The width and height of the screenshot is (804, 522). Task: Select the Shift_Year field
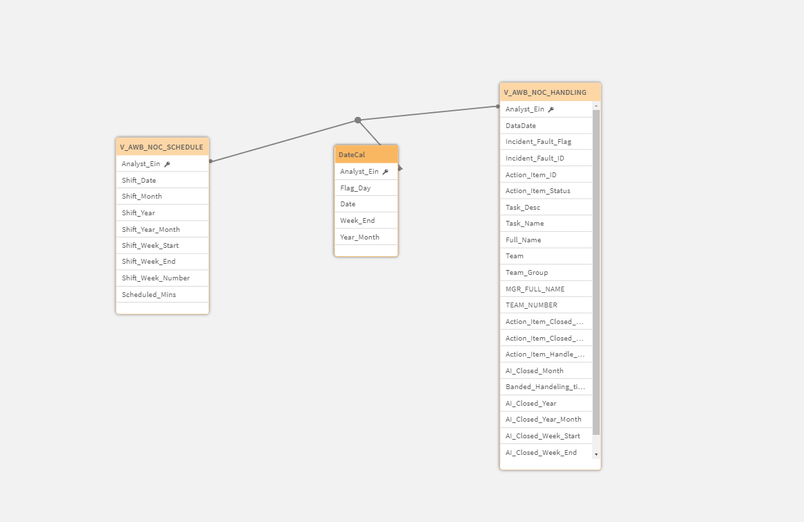(x=163, y=213)
